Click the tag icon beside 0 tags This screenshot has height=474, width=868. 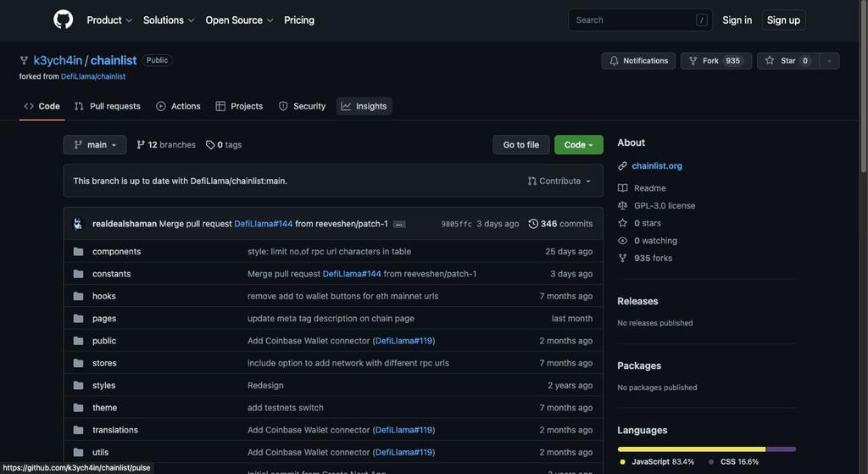(x=210, y=145)
